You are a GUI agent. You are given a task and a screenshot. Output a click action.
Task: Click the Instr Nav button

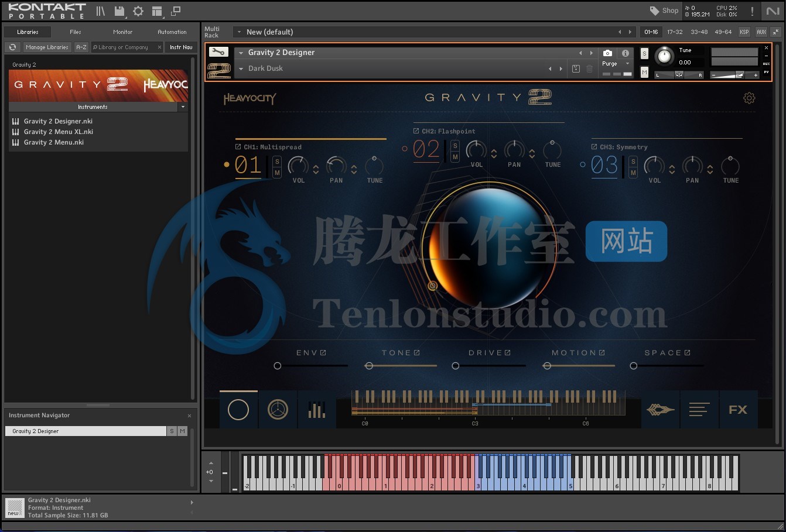click(x=181, y=47)
